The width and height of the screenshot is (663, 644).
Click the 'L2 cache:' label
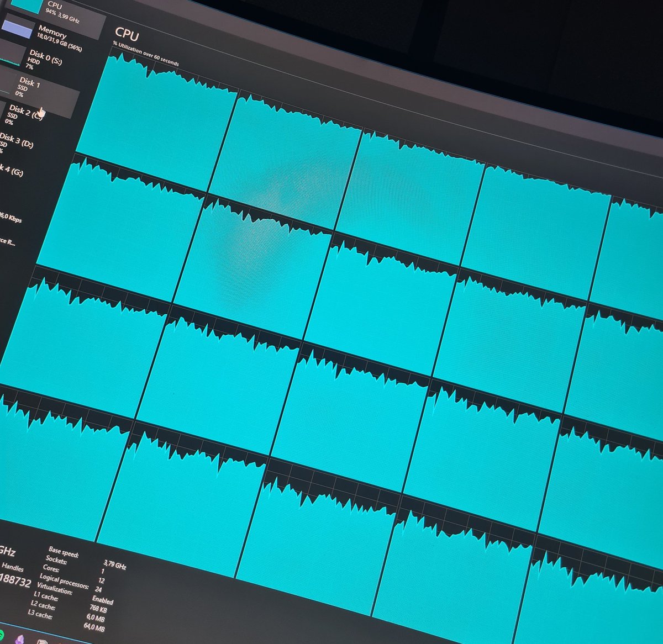(x=43, y=606)
